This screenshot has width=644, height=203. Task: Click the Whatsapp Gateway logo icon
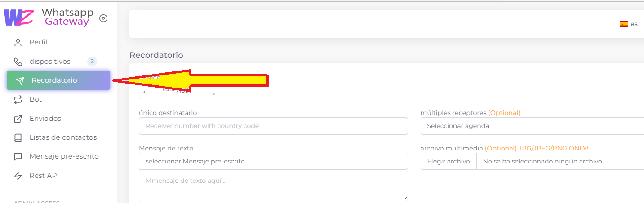[x=19, y=17]
